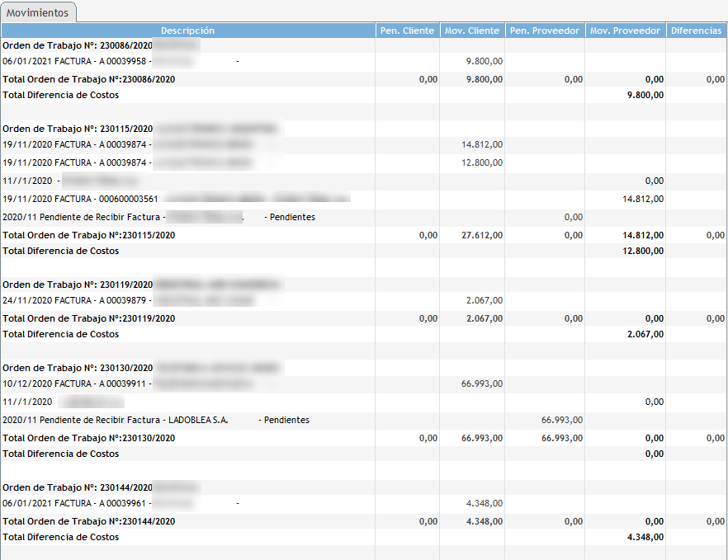Screen dimensions: 728x560
Task: Select the Diferencias column header
Action: click(696, 31)
